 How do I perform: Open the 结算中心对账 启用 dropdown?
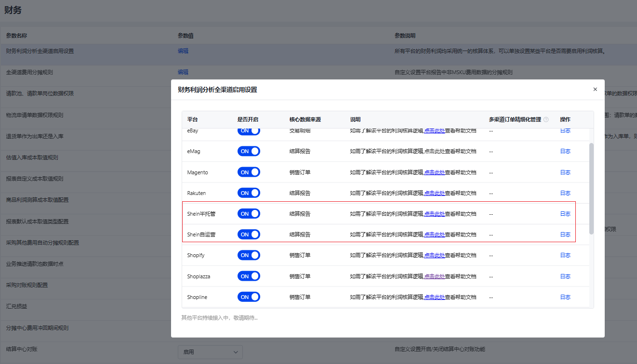210,352
